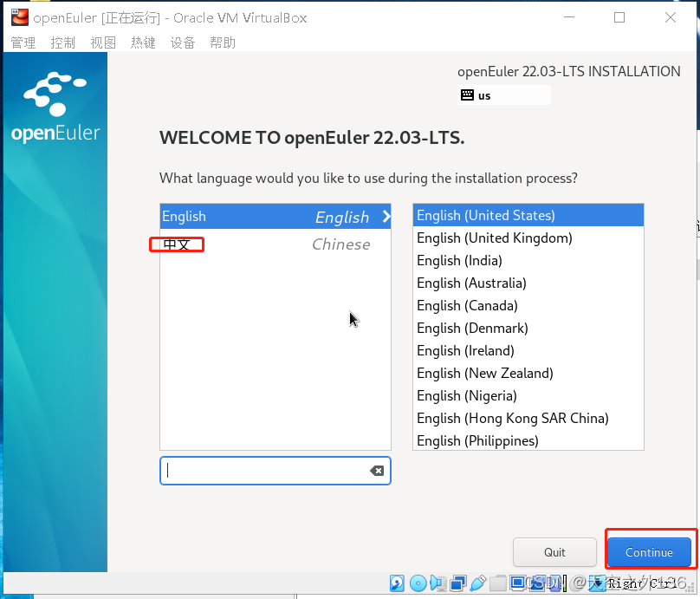The width and height of the screenshot is (700, 599).
Task: Click the Quit button
Action: tap(554, 552)
